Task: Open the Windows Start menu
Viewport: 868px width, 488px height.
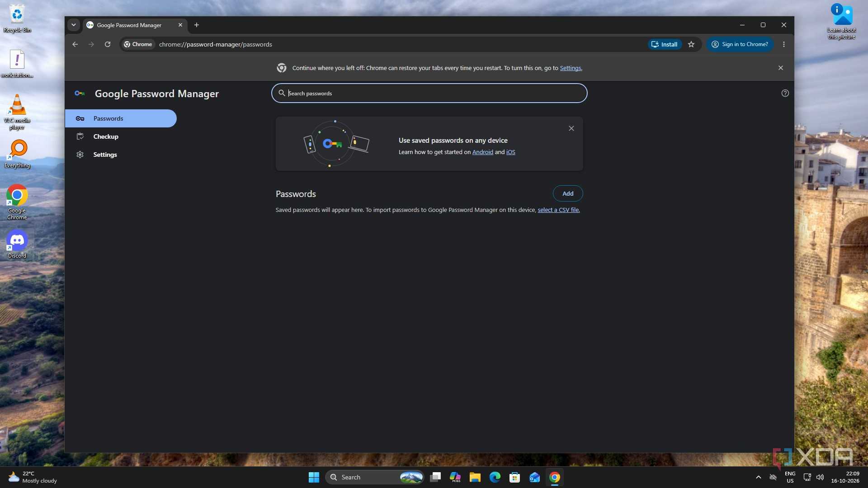Action: [314, 477]
